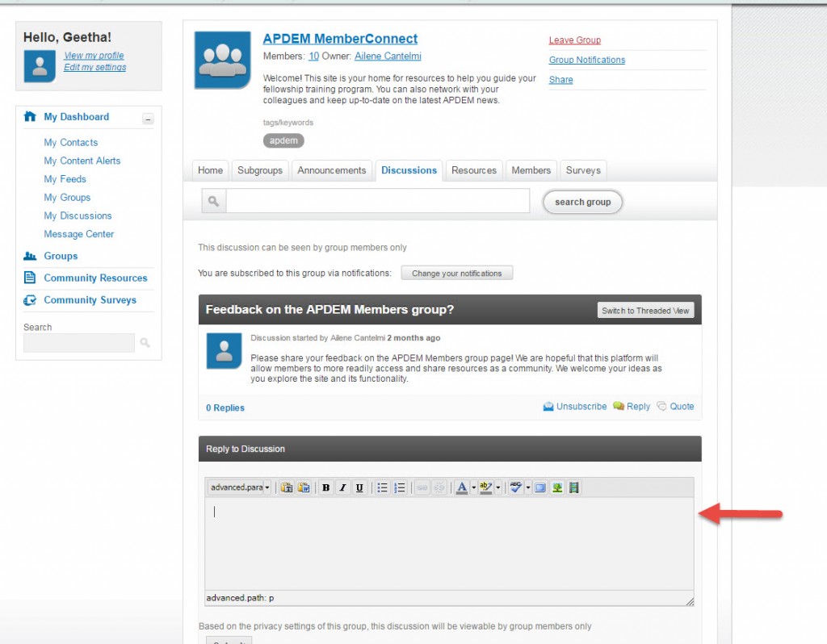Click the unlink icon
The image size is (827, 644).
coord(439,487)
